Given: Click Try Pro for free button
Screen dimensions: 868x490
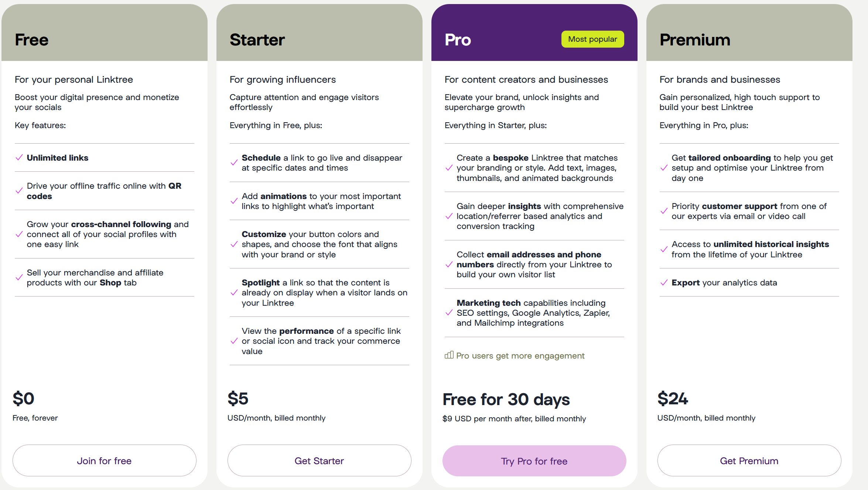Looking at the screenshot, I should pos(534,461).
